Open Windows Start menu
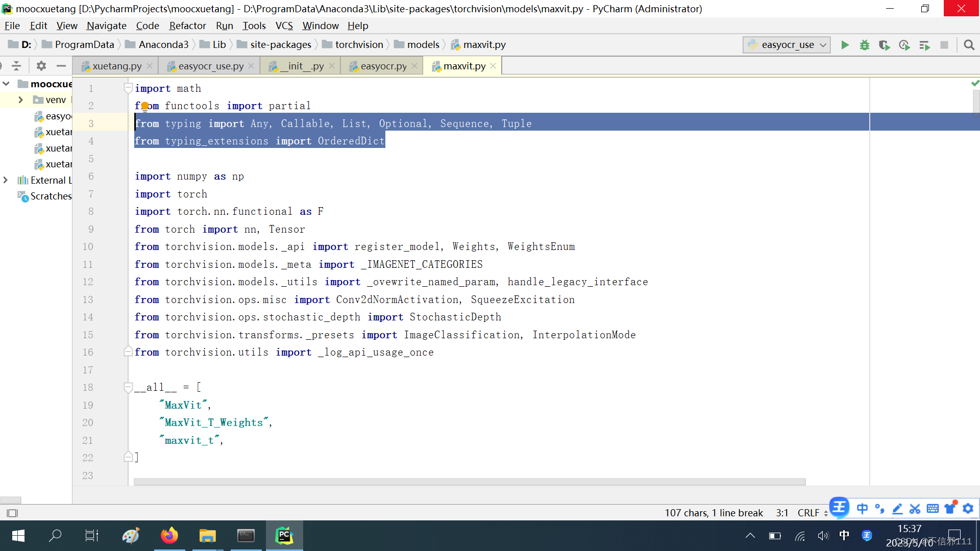This screenshot has height=551, width=980. tap(18, 536)
